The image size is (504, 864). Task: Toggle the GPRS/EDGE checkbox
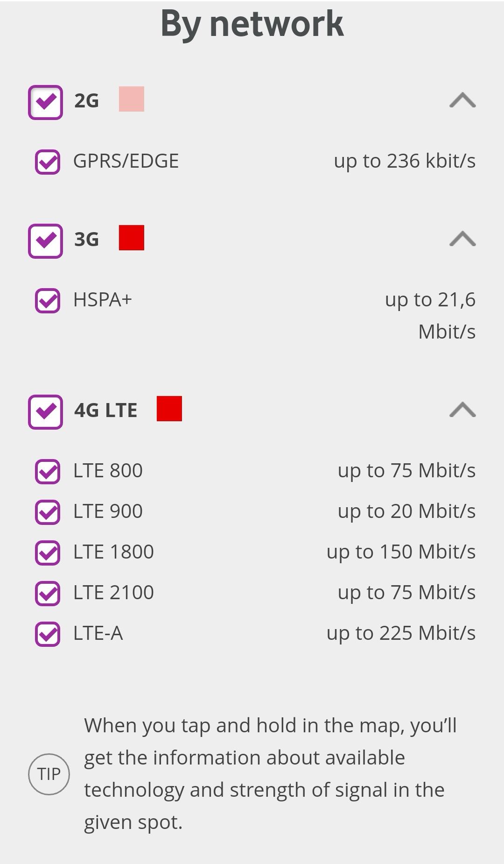pyautogui.click(x=48, y=162)
